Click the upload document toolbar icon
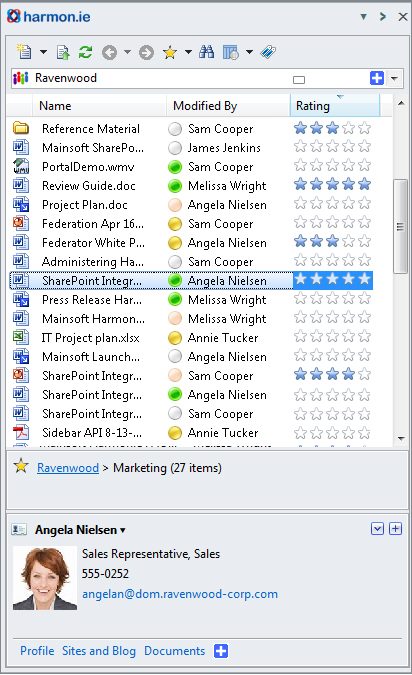 [x=63, y=53]
